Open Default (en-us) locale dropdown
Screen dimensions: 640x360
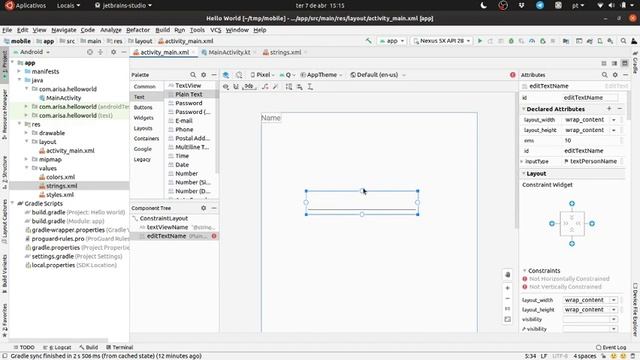point(378,75)
